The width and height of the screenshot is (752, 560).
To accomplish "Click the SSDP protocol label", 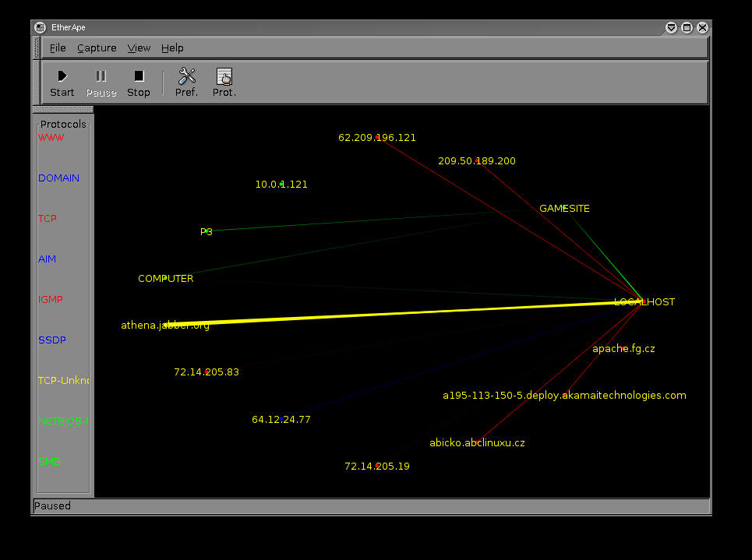I will click(x=51, y=340).
